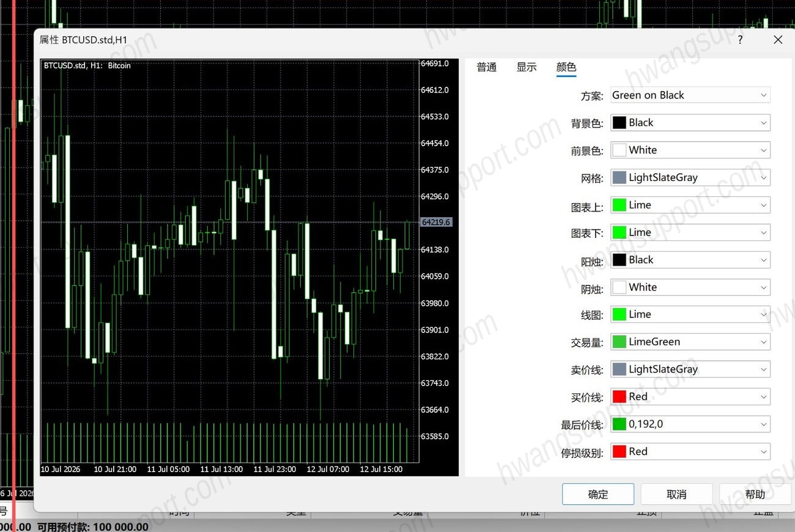The image size is (795, 532).
Task: Click the 64691.0 price axis label
Action: (435, 64)
